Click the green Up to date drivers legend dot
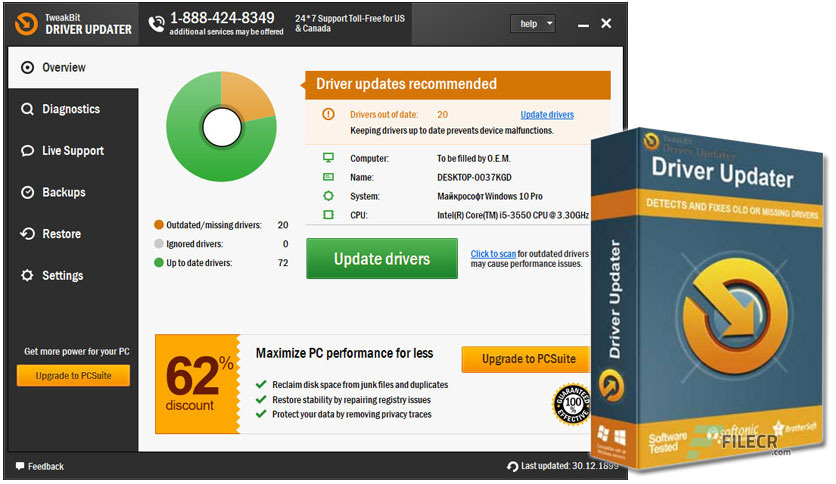Viewport: 836px width, 484px height. [x=158, y=262]
